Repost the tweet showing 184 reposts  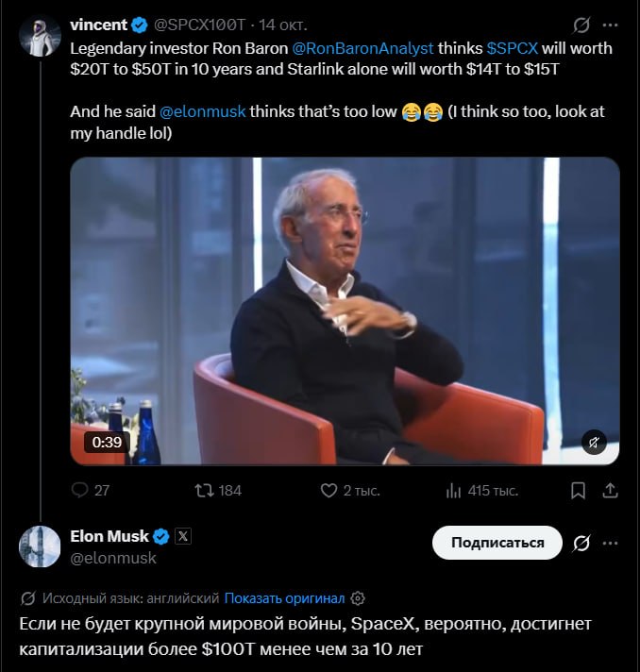coord(205,490)
